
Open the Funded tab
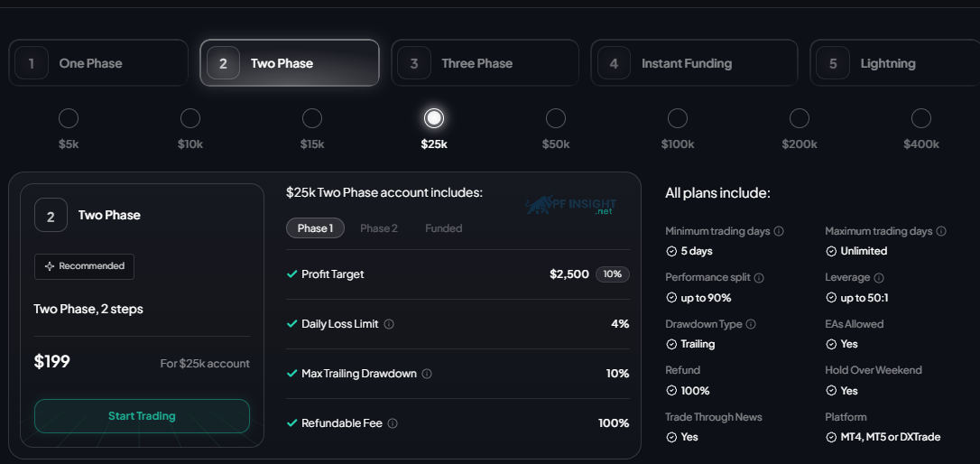click(444, 228)
